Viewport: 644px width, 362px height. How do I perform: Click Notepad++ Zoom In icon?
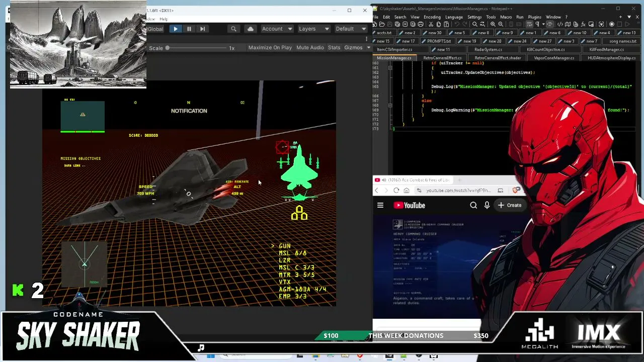[493, 24]
